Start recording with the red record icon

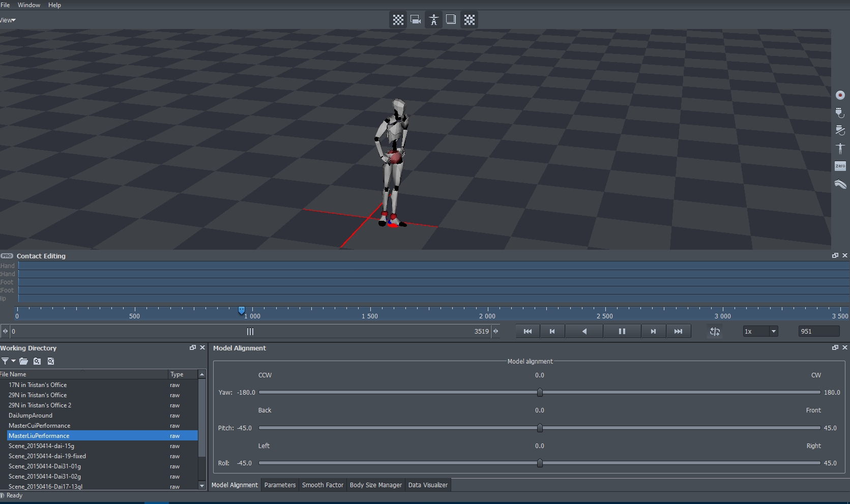point(840,95)
